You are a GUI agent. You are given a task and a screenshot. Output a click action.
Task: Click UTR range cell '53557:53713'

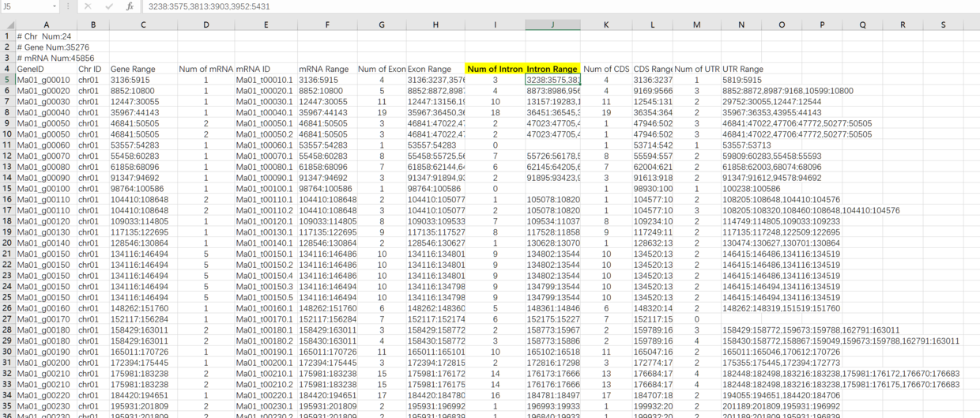(746, 145)
